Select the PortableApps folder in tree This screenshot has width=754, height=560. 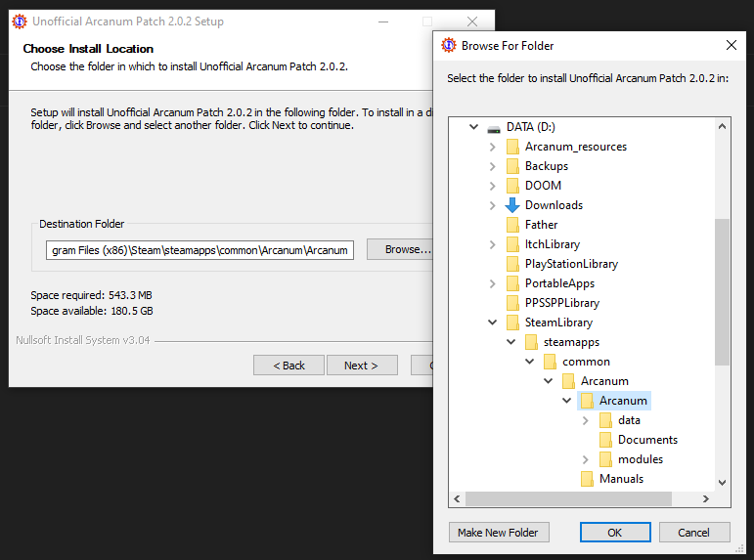tap(559, 283)
